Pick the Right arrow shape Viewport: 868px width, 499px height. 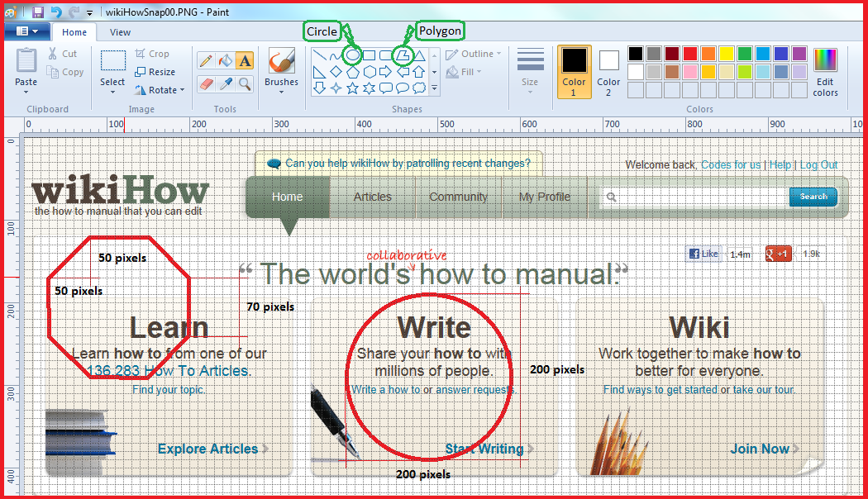[x=385, y=72]
